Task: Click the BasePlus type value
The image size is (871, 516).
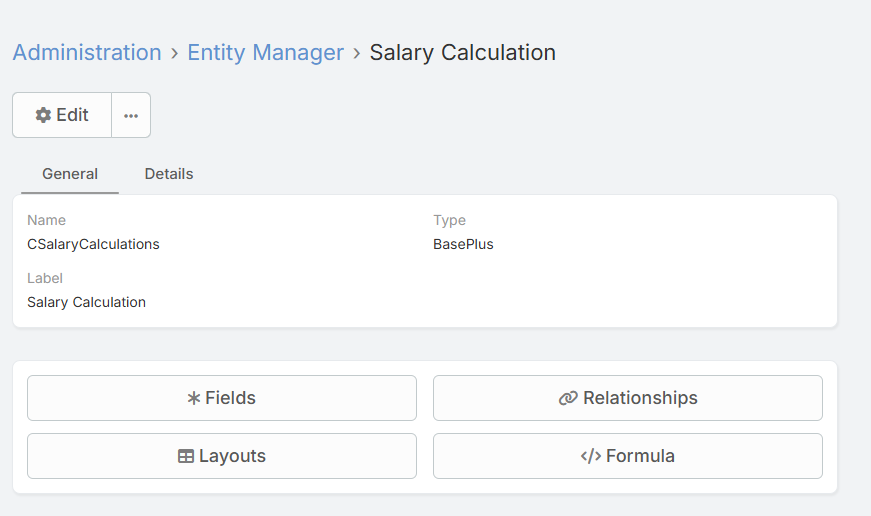Action: point(463,244)
